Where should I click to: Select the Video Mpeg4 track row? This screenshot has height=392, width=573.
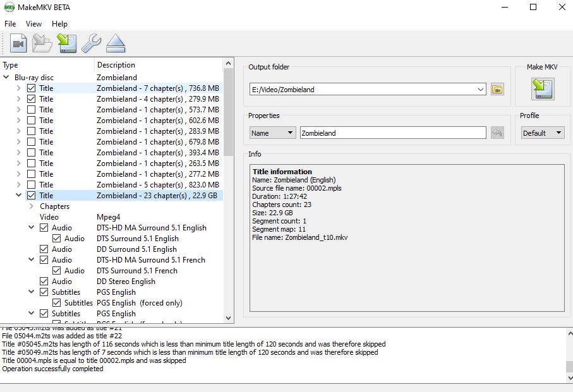tap(124, 217)
